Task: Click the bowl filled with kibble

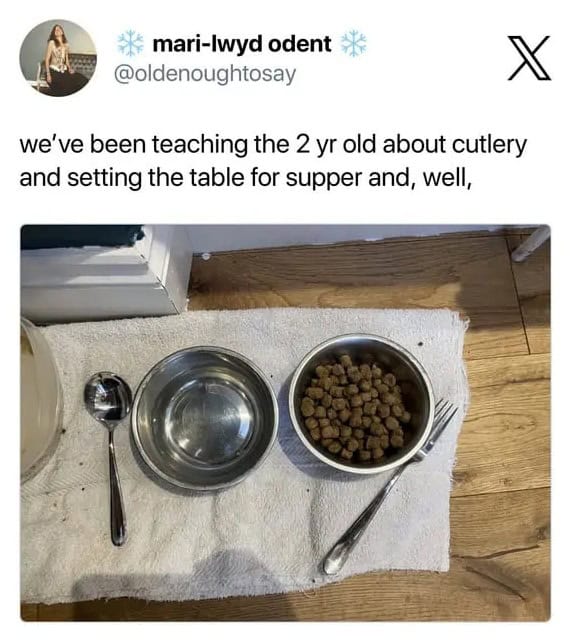Action: click(x=362, y=405)
